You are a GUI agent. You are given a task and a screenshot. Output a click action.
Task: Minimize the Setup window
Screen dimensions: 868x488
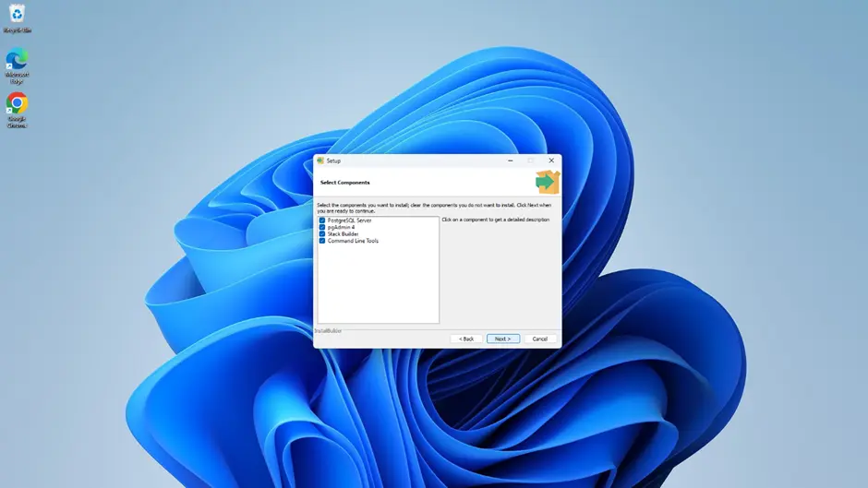point(511,161)
